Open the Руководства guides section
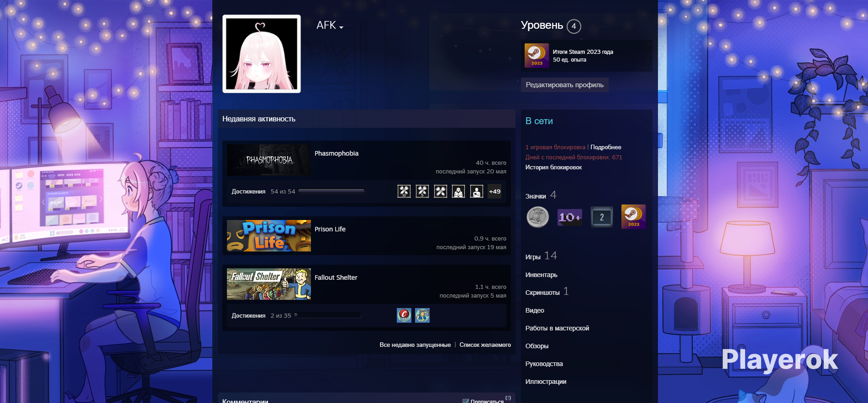The image size is (868, 403). pos(544,364)
